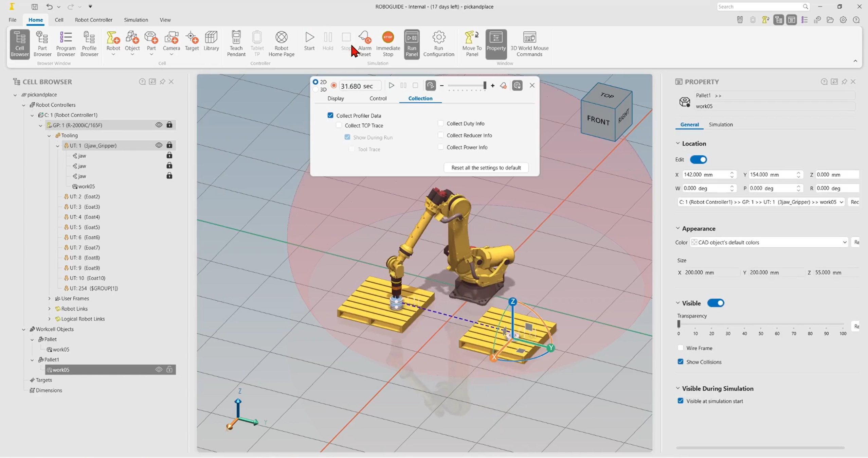
Task: Switch to Property Simulation tab
Action: coord(721,124)
